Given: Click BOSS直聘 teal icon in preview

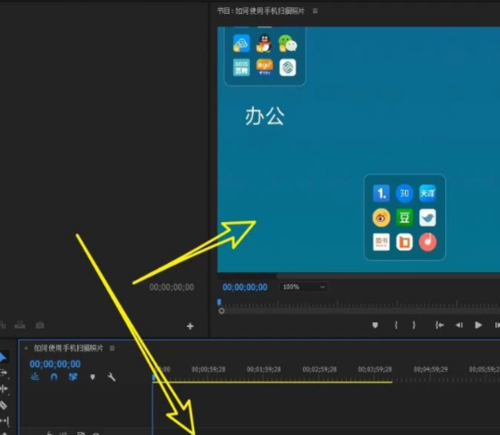Looking at the screenshot, I should coord(241,68).
